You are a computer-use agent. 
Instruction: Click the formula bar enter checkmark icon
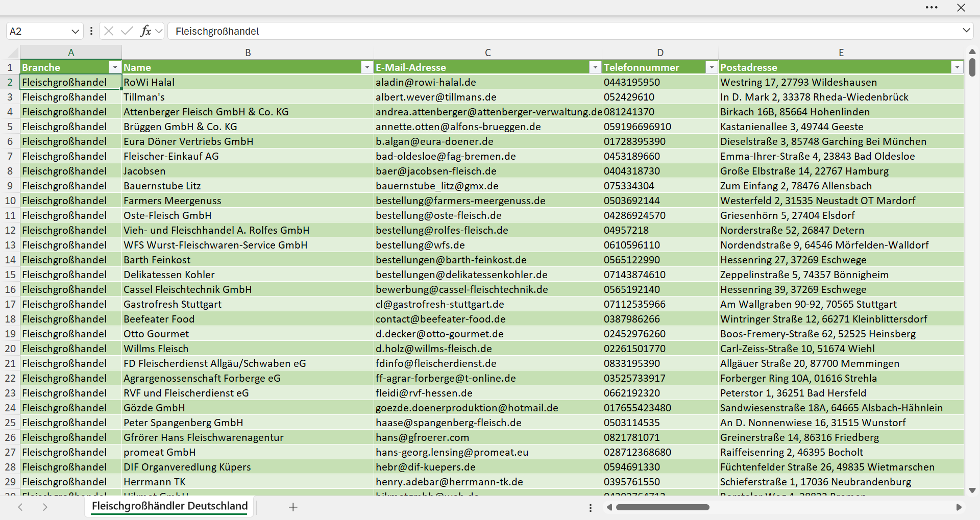point(127,31)
